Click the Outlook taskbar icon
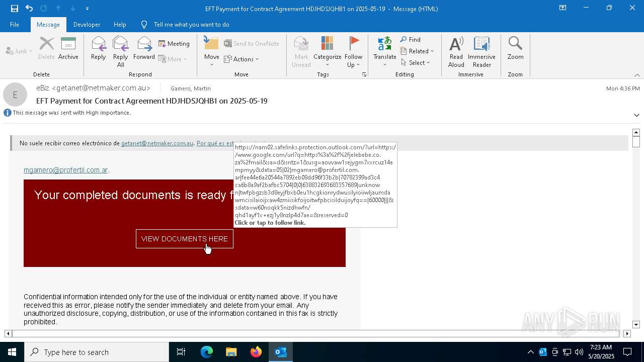644x362 pixels. pos(281,352)
